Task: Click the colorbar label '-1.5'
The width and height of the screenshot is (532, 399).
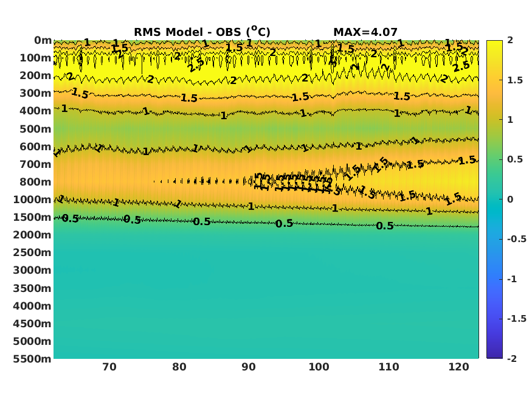Action: [517, 319]
